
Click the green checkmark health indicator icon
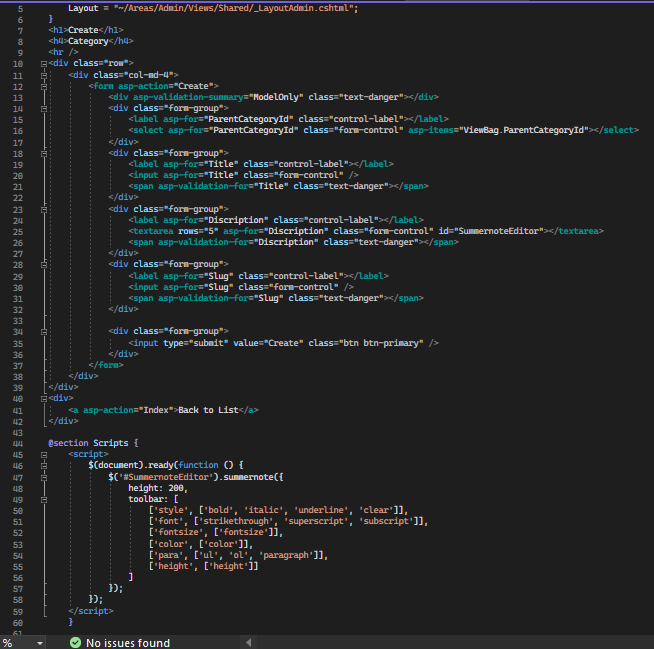coord(76,643)
